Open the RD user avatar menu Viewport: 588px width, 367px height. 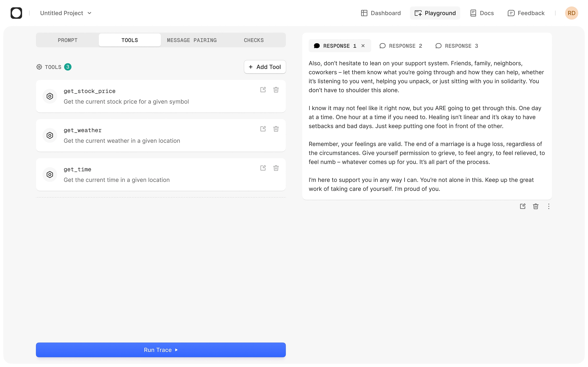(571, 13)
